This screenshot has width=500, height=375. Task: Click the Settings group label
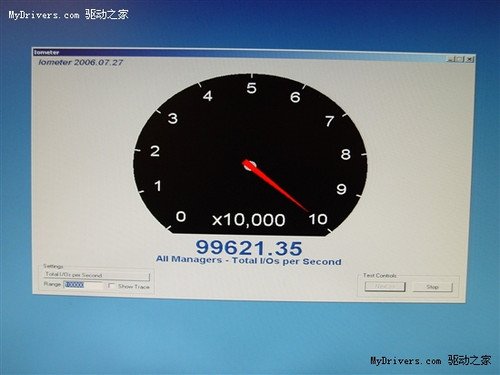pos(53,266)
